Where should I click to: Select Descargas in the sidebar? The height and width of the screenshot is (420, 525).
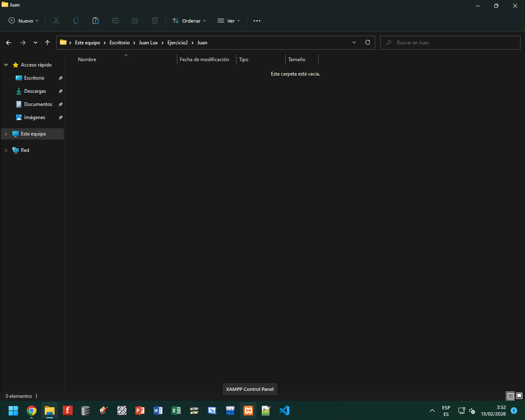pyautogui.click(x=35, y=91)
